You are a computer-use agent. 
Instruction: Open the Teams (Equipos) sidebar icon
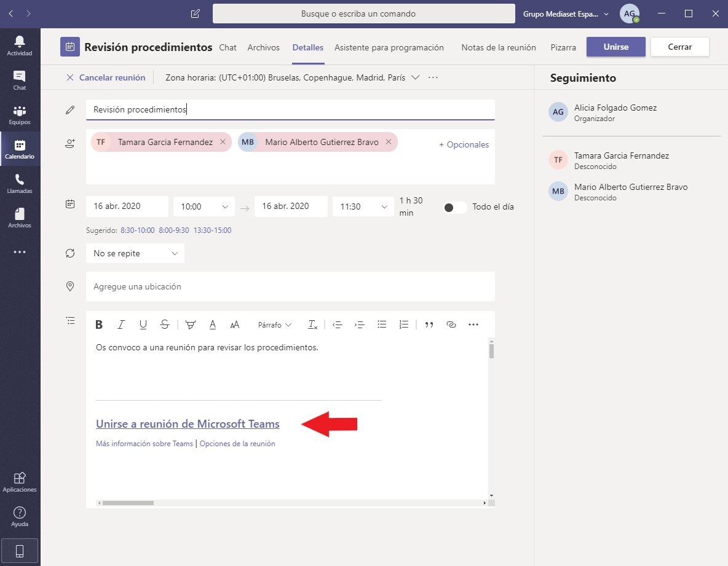[20, 114]
